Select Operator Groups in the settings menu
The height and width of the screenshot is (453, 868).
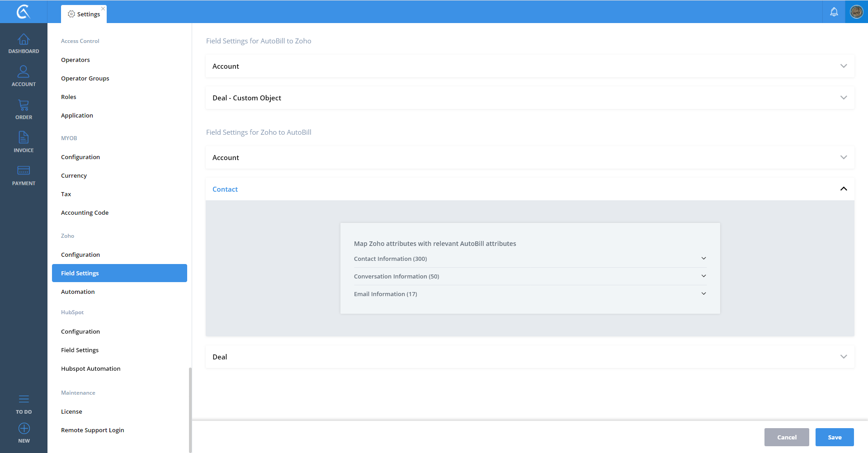[85, 78]
